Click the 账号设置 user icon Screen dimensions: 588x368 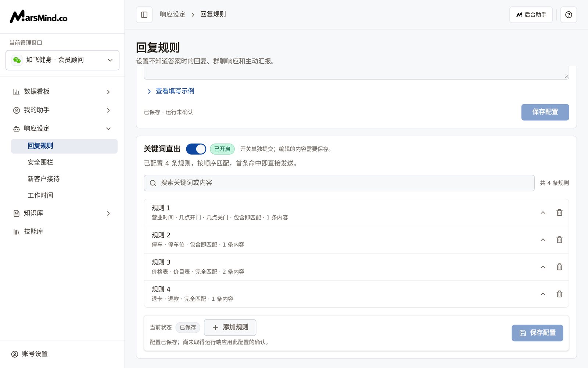(15, 354)
